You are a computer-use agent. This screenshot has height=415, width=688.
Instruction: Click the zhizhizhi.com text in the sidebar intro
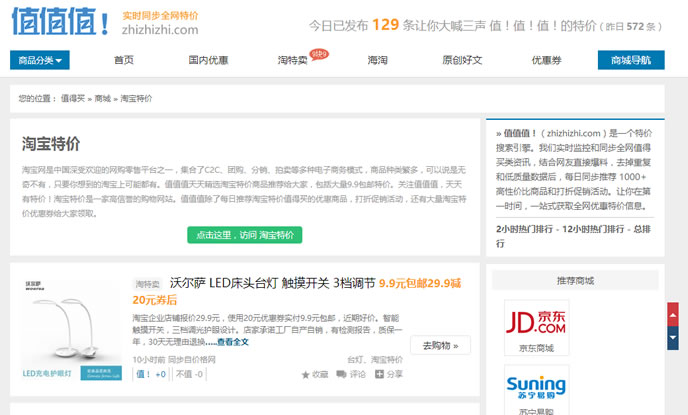click(x=573, y=133)
